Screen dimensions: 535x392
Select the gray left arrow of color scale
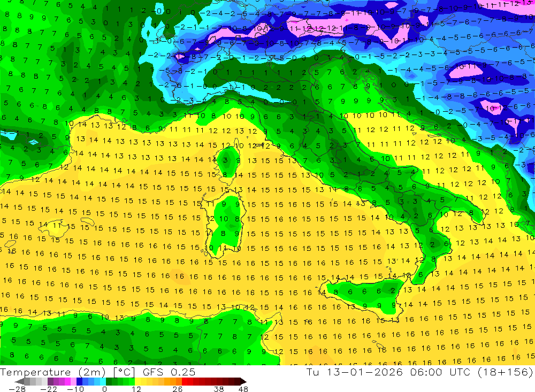click(19, 382)
